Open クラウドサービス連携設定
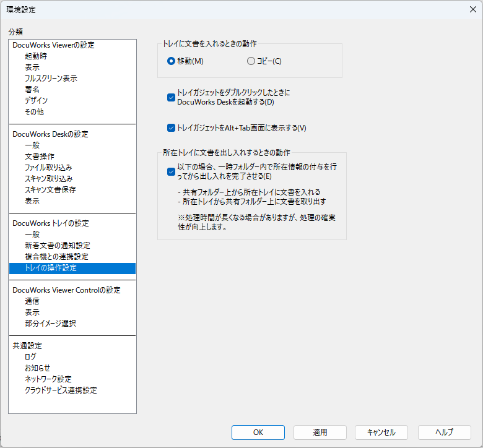The width and height of the screenshot is (483, 448). [x=61, y=390]
